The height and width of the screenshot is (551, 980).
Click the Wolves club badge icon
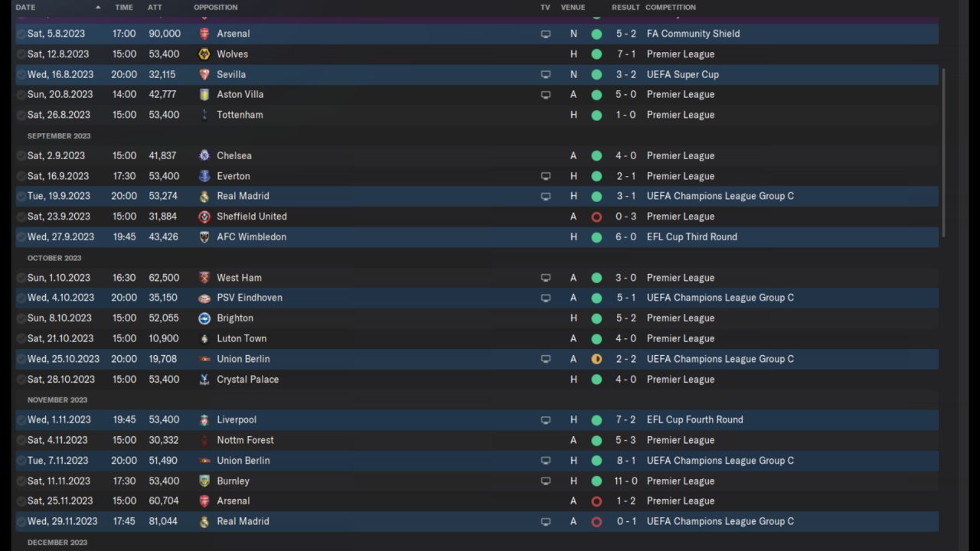(204, 54)
